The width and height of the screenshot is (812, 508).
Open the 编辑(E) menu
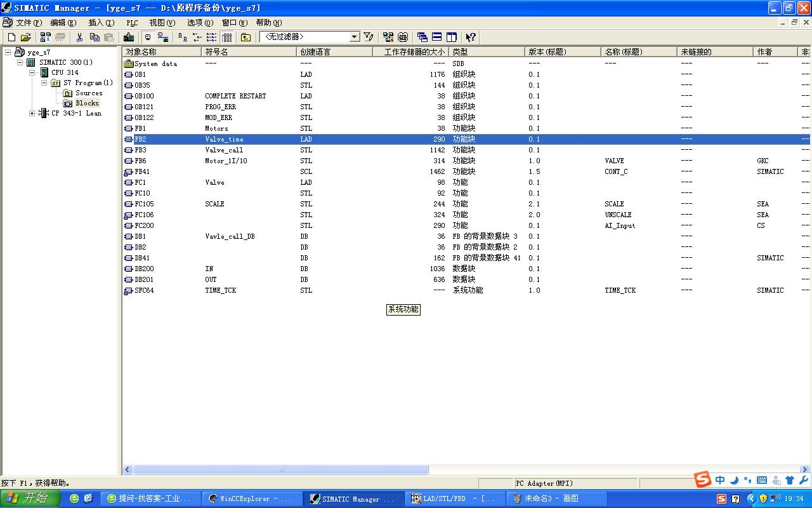63,23
